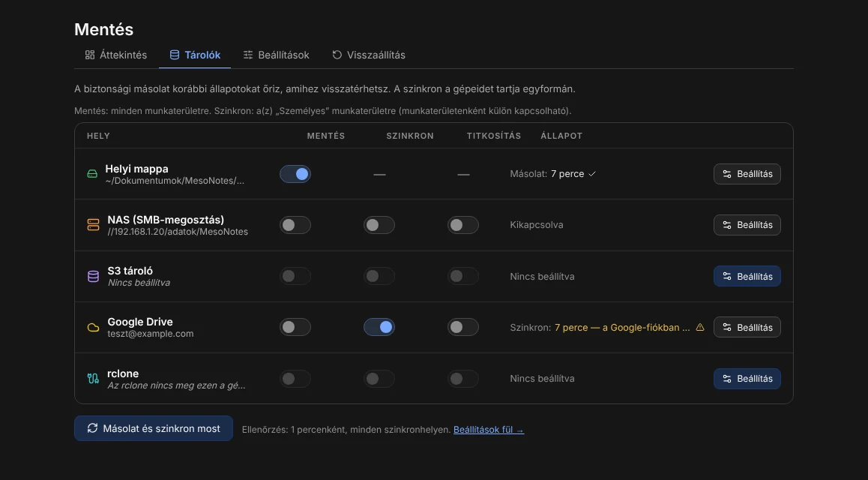Click the Mentés page heading
The image size is (868, 480).
pyautogui.click(x=104, y=29)
